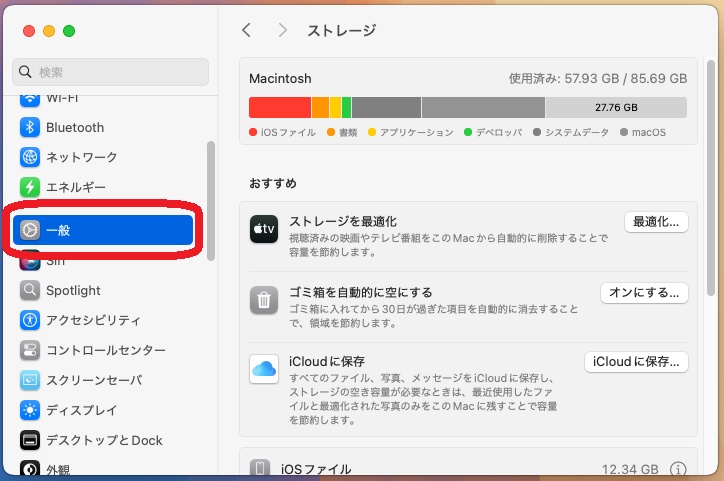Image resolution: width=724 pixels, height=481 pixels.
Task: Click the 一般 gear icon
Action: (x=30, y=230)
